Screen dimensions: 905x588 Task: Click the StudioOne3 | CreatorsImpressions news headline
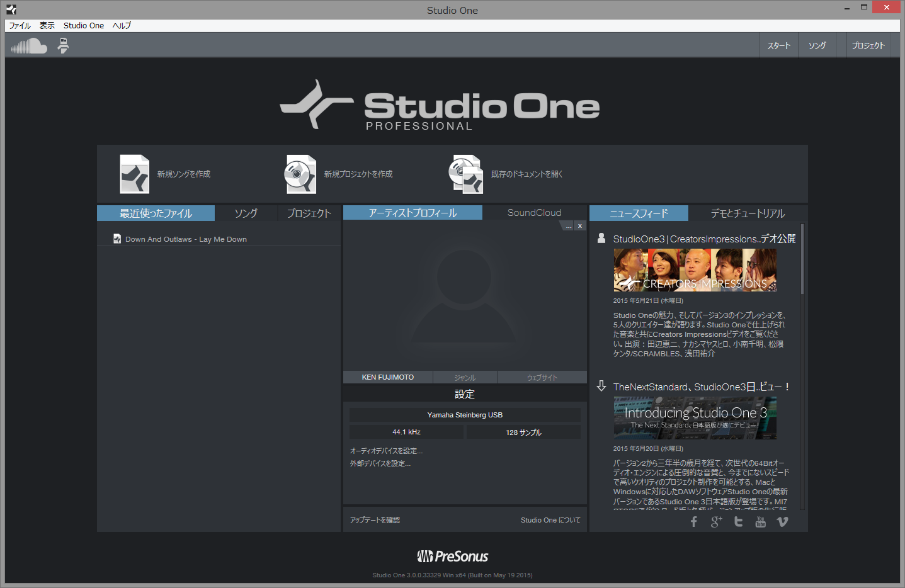[x=704, y=239]
